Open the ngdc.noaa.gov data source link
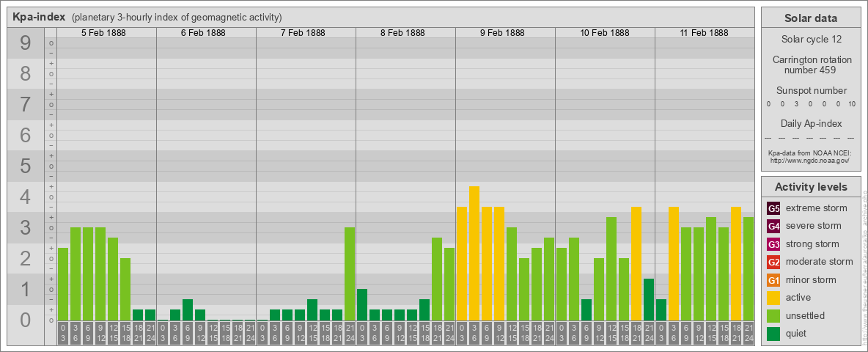868x352 pixels. 809,160
